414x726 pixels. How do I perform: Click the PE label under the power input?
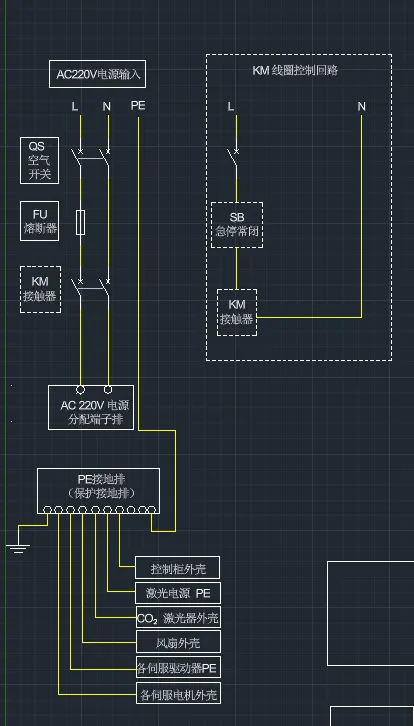[x=138, y=106]
